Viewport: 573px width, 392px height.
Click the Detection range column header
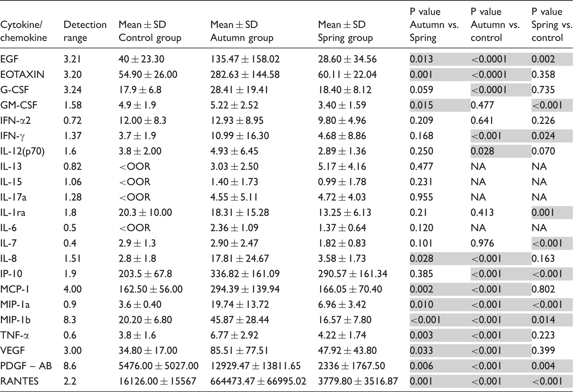coord(85,31)
